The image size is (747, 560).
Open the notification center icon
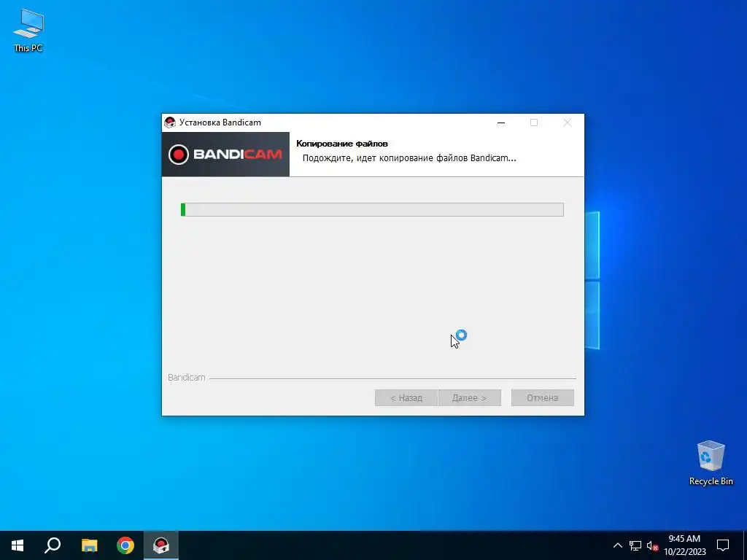tap(723, 545)
